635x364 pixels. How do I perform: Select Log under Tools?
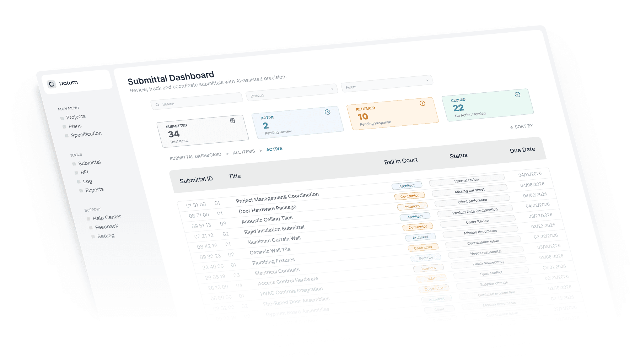tap(87, 181)
